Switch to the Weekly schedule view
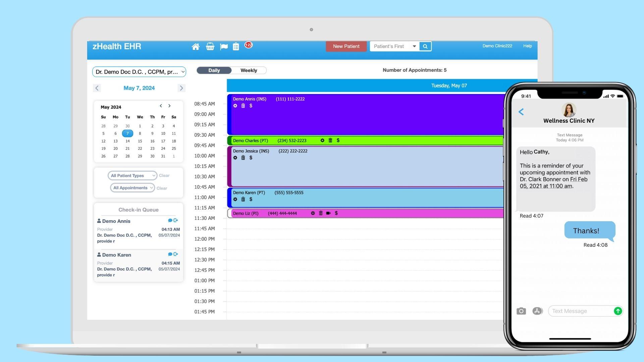This screenshot has width=644, height=362. click(249, 70)
